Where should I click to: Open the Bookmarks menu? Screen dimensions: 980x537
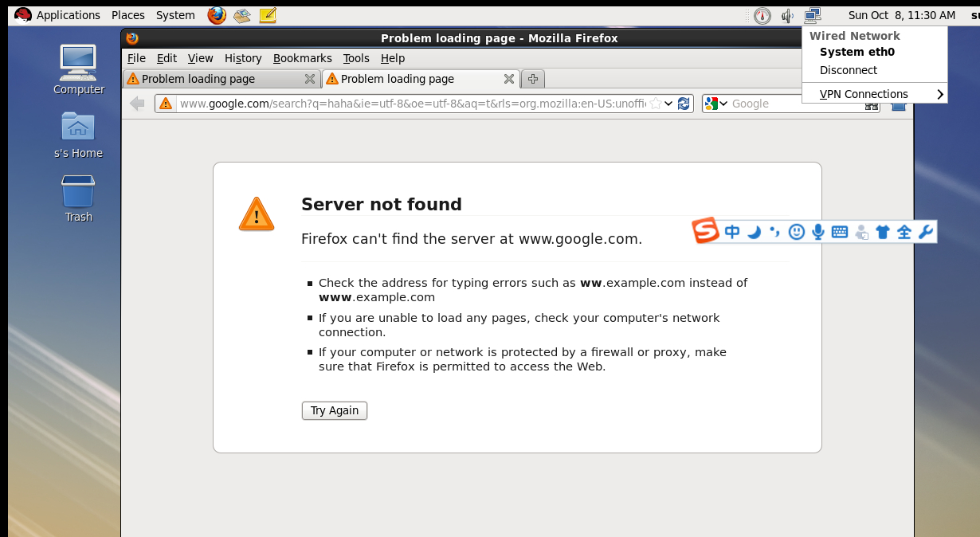point(302,58)
